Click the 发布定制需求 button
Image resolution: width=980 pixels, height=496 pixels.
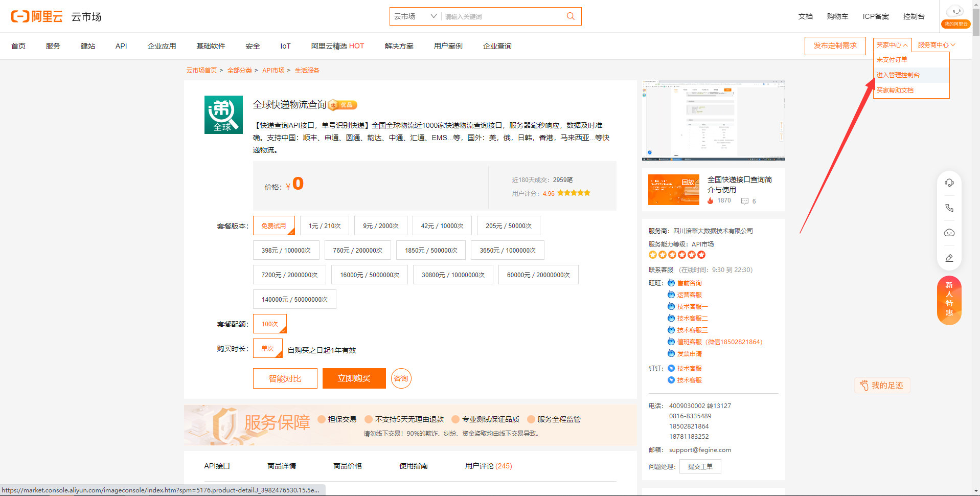(x=835, y=46)
